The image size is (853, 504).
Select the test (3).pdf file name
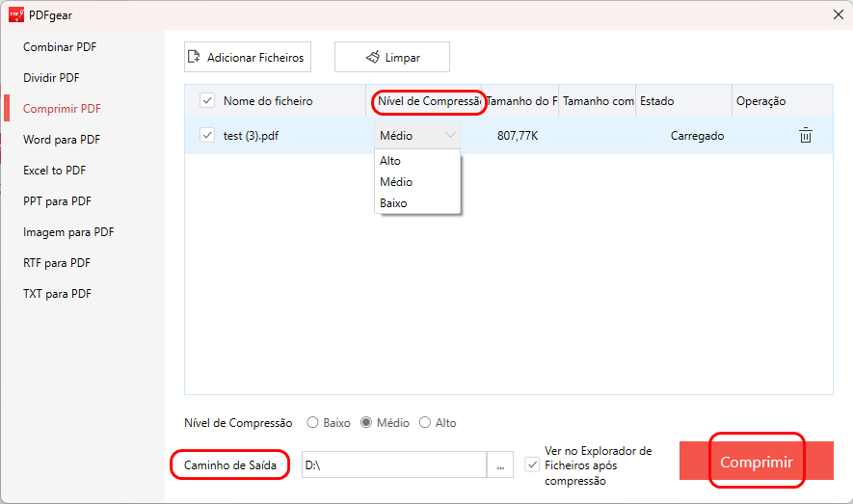pos(251,135)
